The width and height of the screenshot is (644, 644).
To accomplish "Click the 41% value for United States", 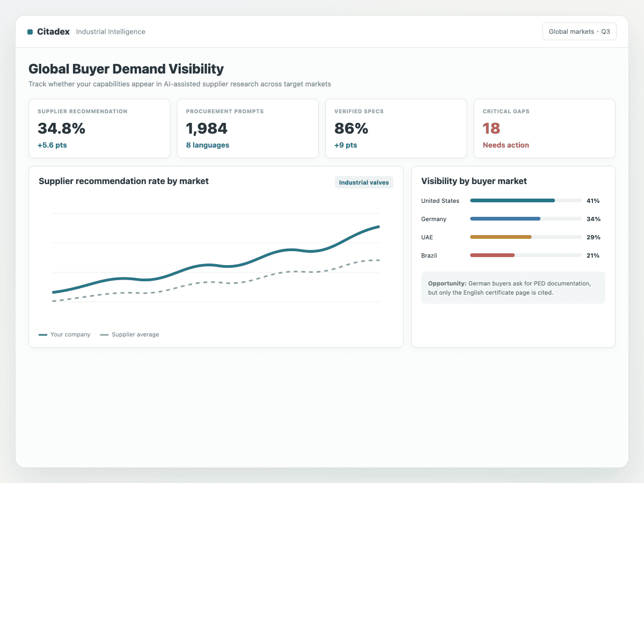I will [593, 201].
